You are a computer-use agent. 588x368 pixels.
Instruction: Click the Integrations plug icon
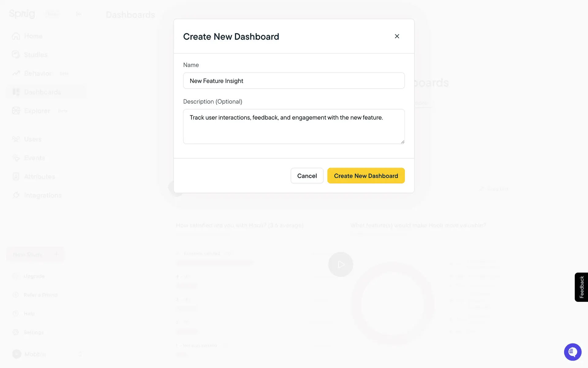[x=16, y=195]
